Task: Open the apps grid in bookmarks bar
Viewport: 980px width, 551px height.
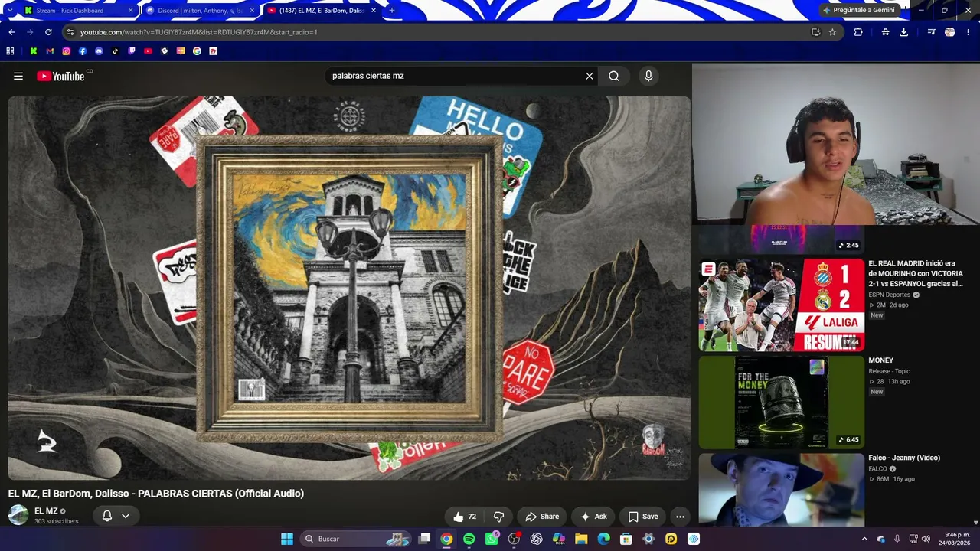Action: [x=10, y=51]
